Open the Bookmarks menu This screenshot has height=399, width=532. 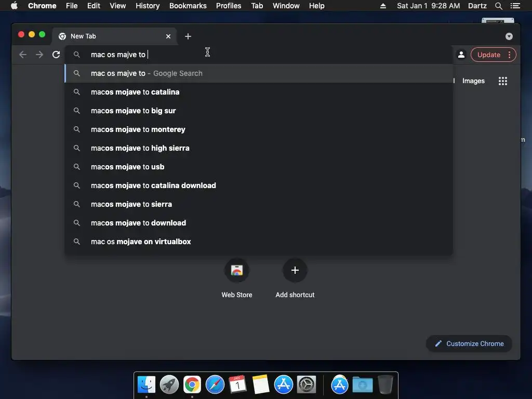[x=188, y=6]
